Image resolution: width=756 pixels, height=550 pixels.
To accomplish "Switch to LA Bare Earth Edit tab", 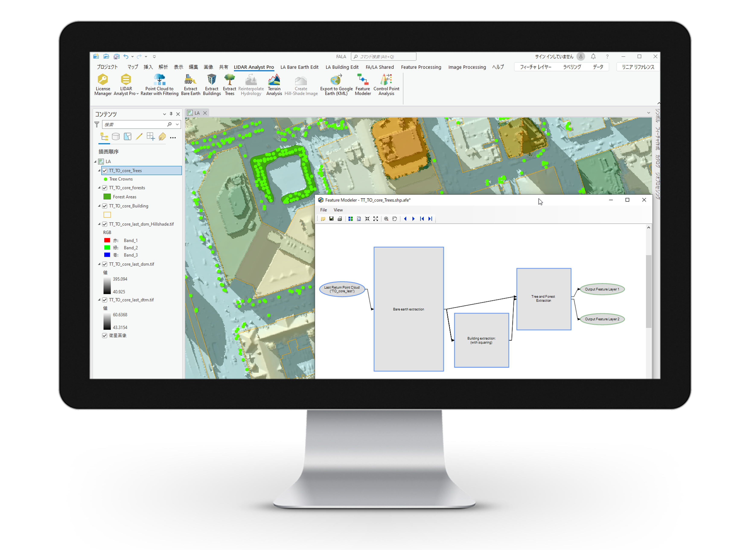I will pos(299,67).
